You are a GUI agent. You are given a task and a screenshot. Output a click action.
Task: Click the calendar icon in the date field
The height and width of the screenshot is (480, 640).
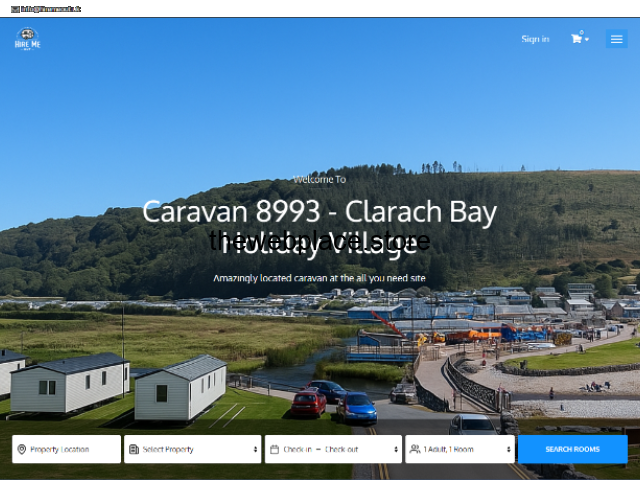pos(275,449)
